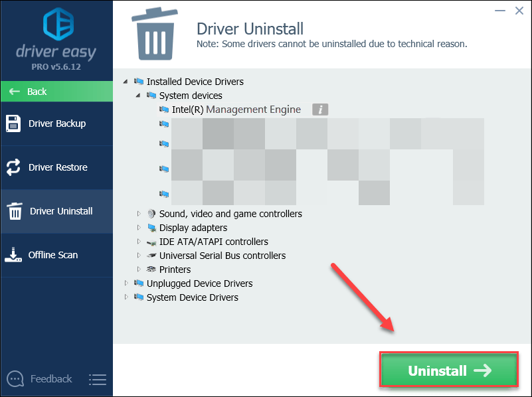Click the Feedback chat bubble icon
The width and height of the screenshot is (532, 397).
[15, 378]
